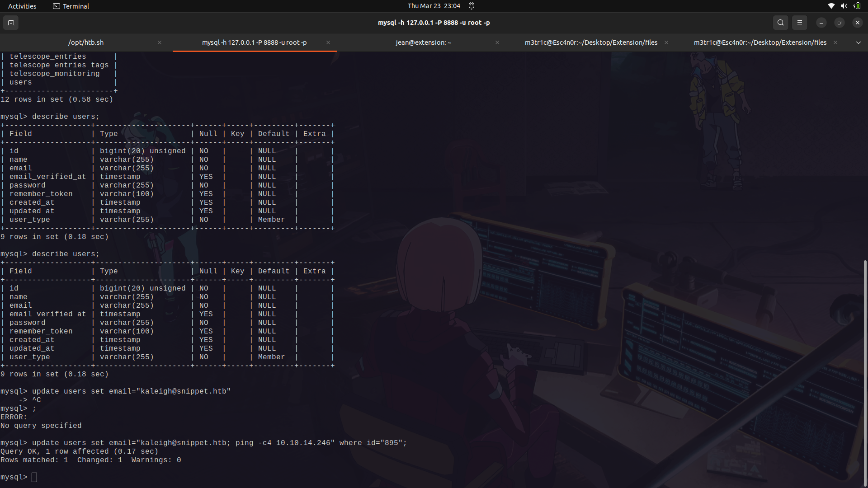Open a new terminal tab
868x488 pixels.
point(11,23)
